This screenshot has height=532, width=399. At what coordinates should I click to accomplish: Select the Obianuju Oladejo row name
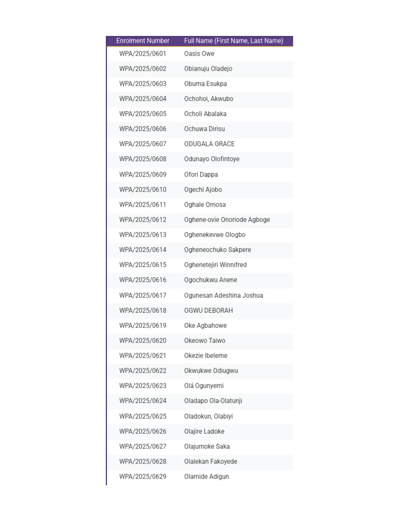pyautogui.click(x=208, y=69)
